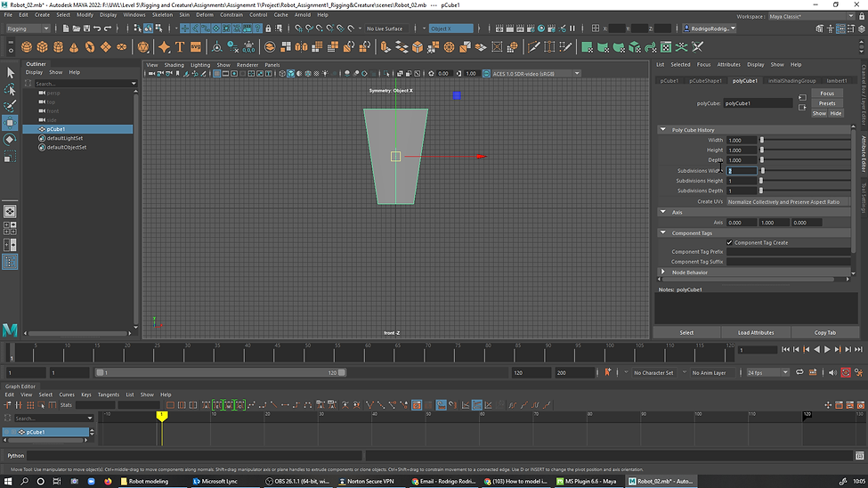The height and width of the screenshot is (488, 868).
Task: Open the Firefox icon in the taskbar
Action: pos(108,482)
